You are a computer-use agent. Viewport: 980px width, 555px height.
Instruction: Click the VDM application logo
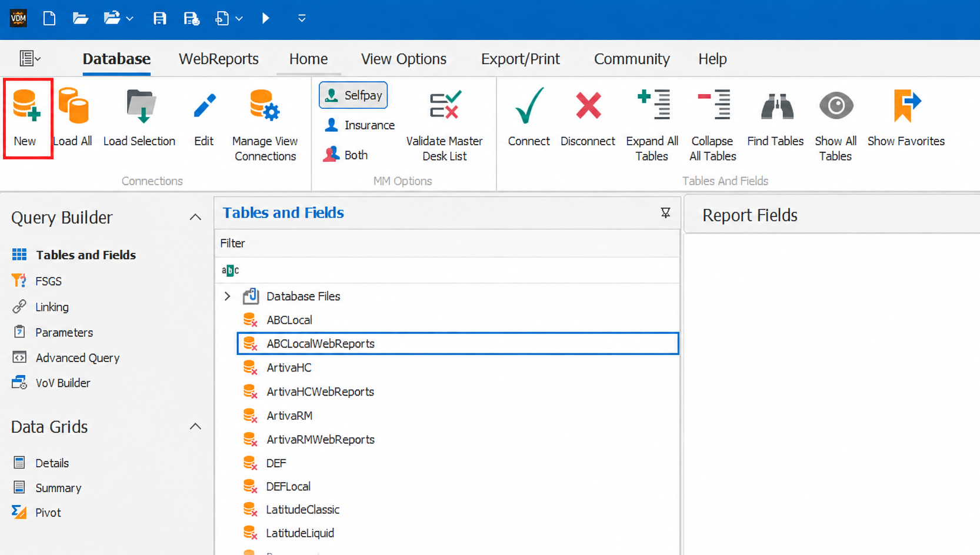point(18,18)
